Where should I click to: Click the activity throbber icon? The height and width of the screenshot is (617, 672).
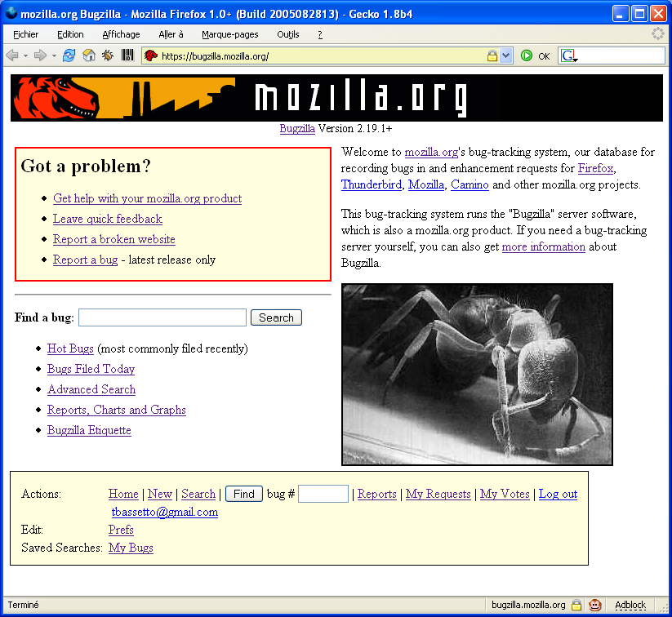pyautogui.click(x=657, y=33)
